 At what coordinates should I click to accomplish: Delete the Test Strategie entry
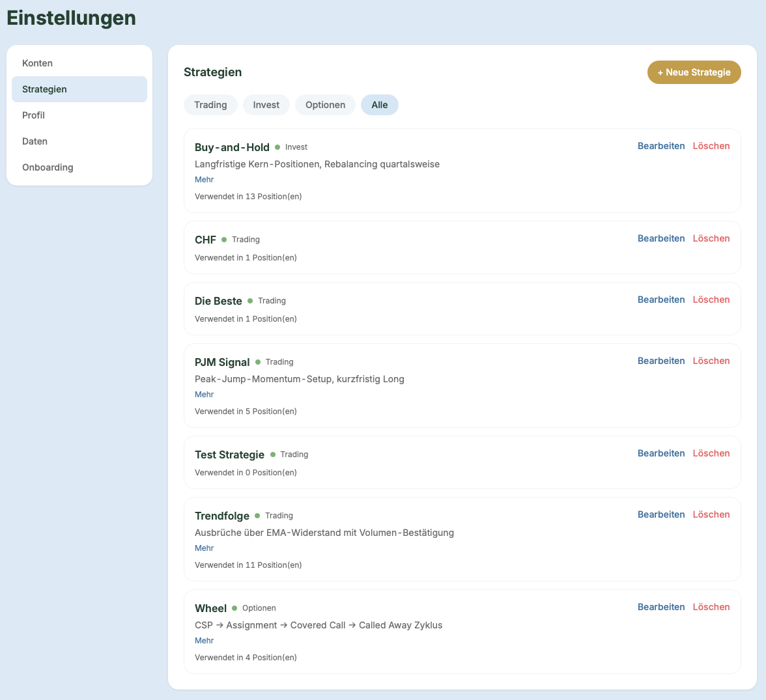point(711,453)
